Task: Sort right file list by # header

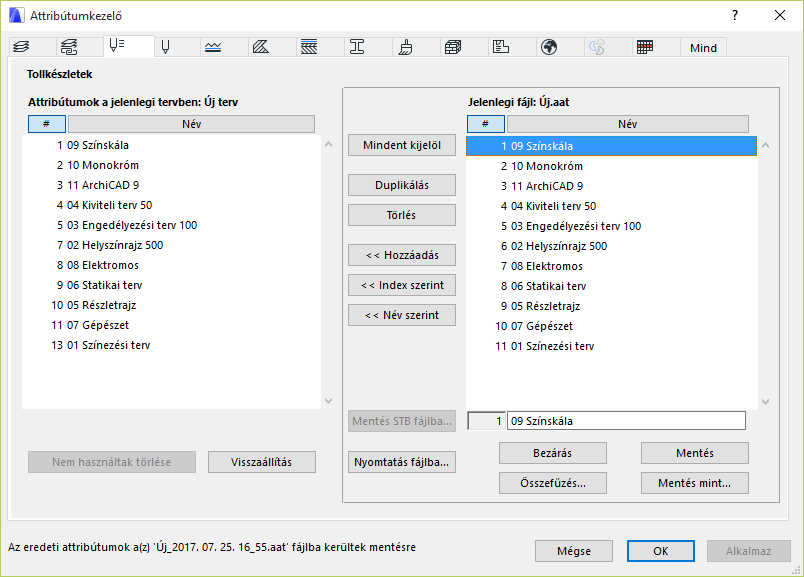Action: point(486,124)
